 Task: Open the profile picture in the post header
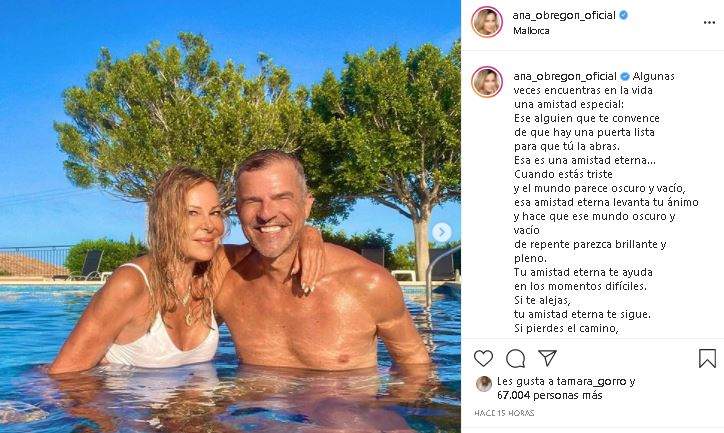pos(487,22)
